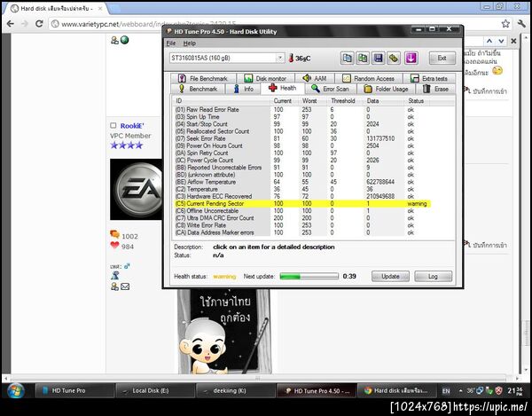Click the thermometer temperature icon
The width and height of the screenshot is (532, 416).
291,58
